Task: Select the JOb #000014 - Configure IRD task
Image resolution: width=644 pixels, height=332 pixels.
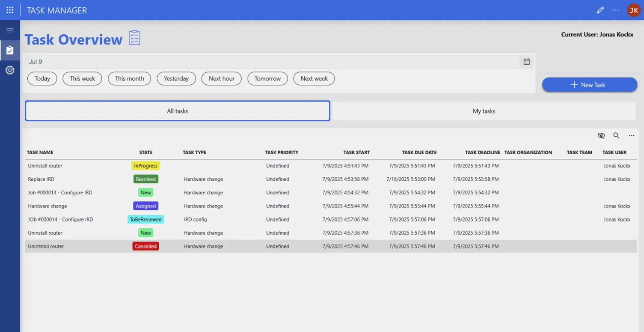Action: (x=60, y=219)
